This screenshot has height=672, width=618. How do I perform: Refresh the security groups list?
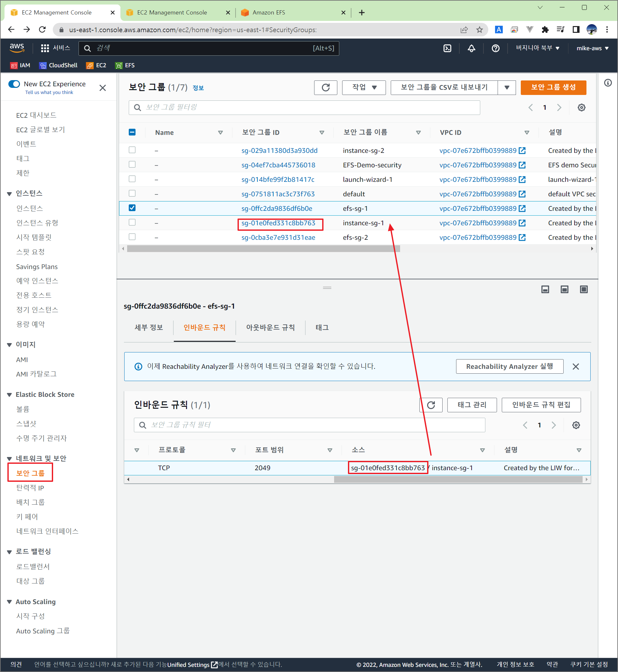click(325, 88)
